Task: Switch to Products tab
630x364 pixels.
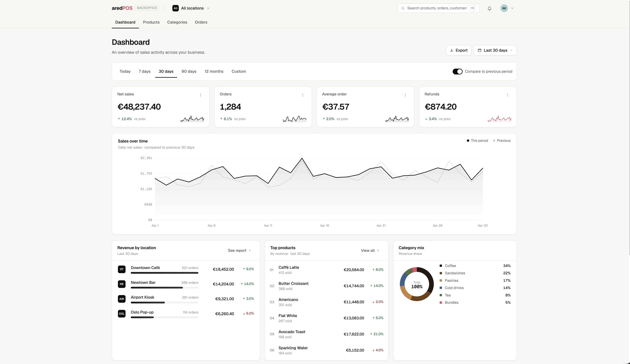Action: point(151,22)
